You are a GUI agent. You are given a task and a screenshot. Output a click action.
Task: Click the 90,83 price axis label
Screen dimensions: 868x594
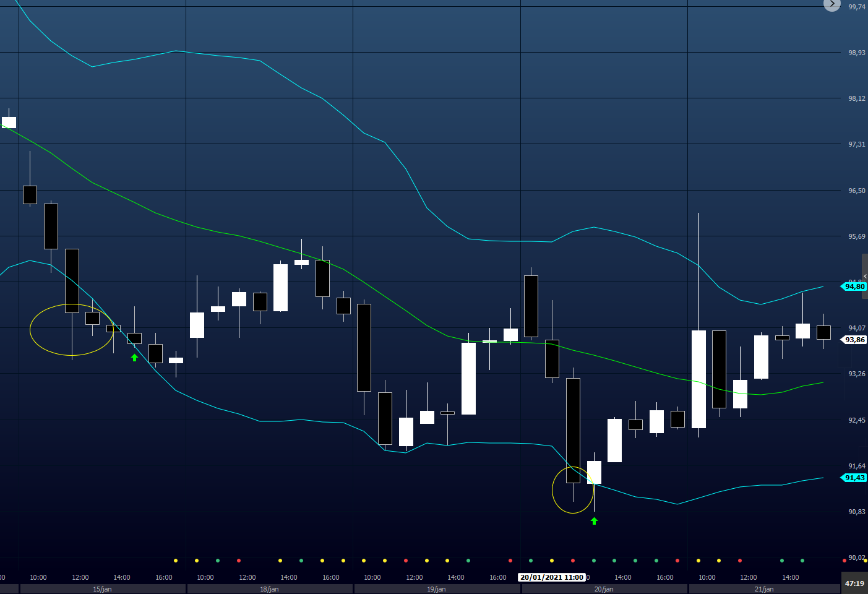(x=857, y=512)
